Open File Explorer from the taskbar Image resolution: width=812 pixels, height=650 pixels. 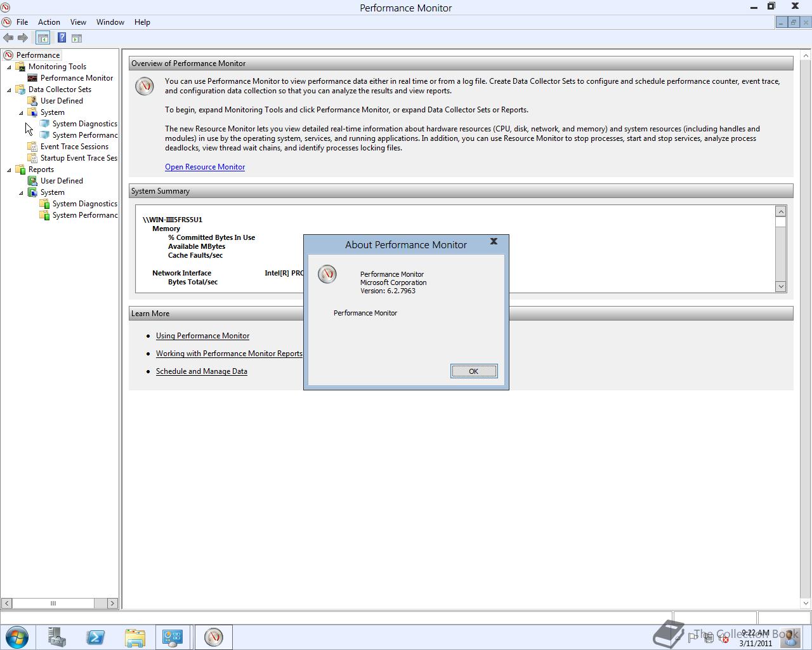point(134,637)
